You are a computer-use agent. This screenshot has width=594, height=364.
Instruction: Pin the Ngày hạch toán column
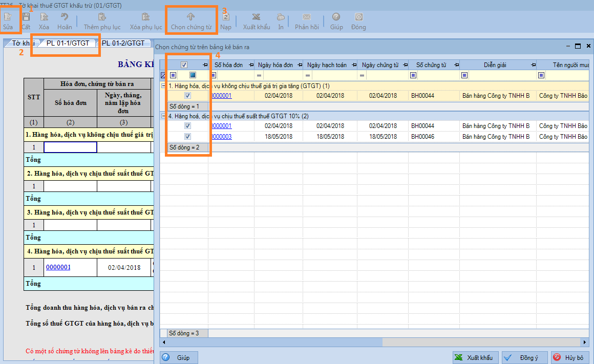354,65
